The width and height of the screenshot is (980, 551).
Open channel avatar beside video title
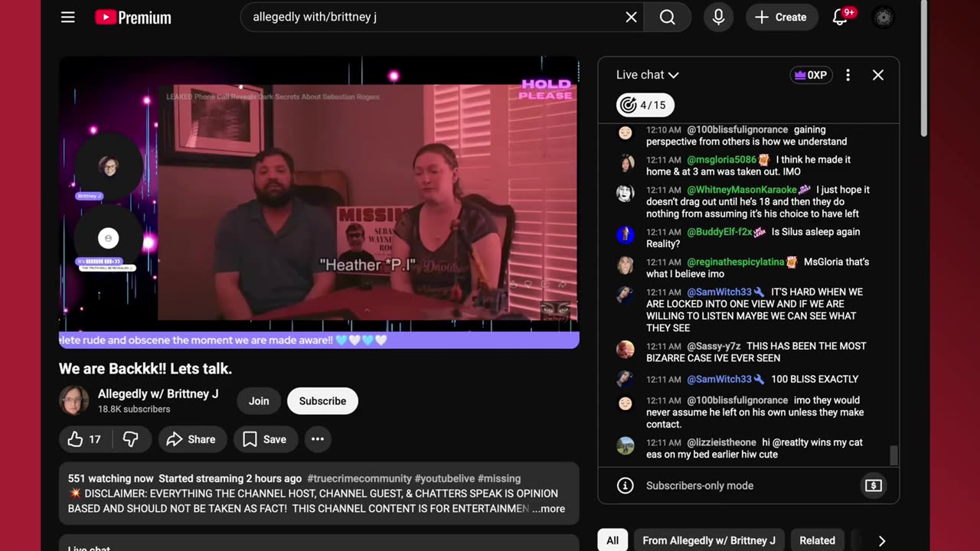point(74,400)
